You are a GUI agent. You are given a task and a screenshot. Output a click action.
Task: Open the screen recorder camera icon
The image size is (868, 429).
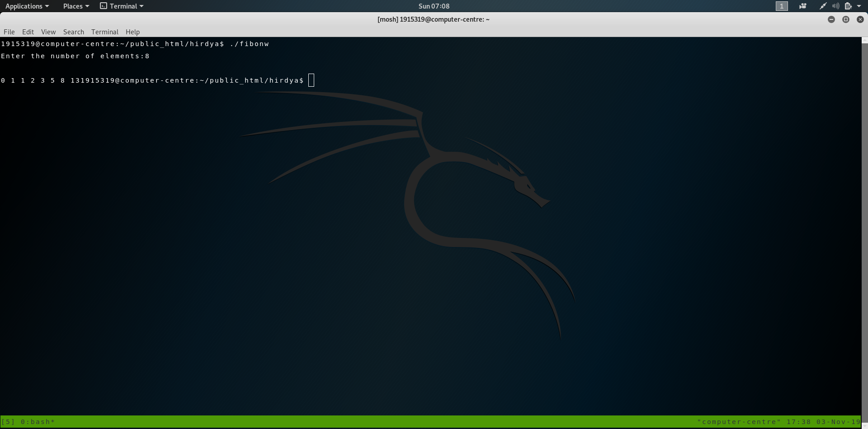(x=803, y=6)
